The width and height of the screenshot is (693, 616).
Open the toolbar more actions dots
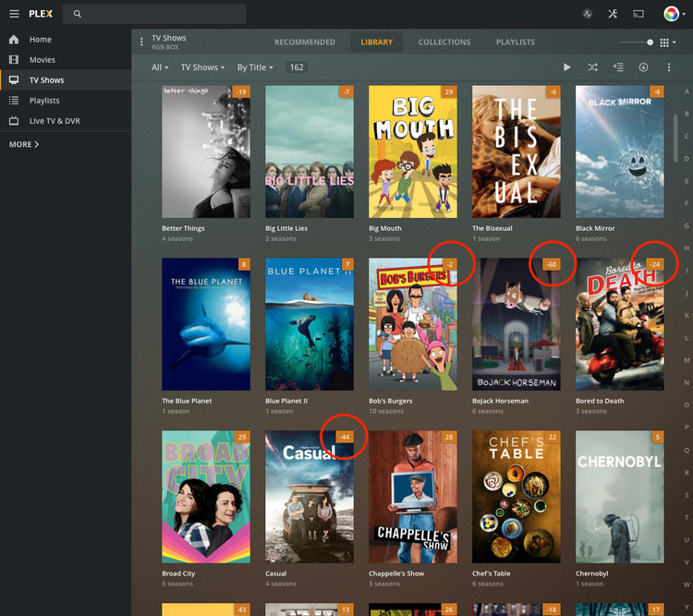pyautogui.click(x=669, y=67)
